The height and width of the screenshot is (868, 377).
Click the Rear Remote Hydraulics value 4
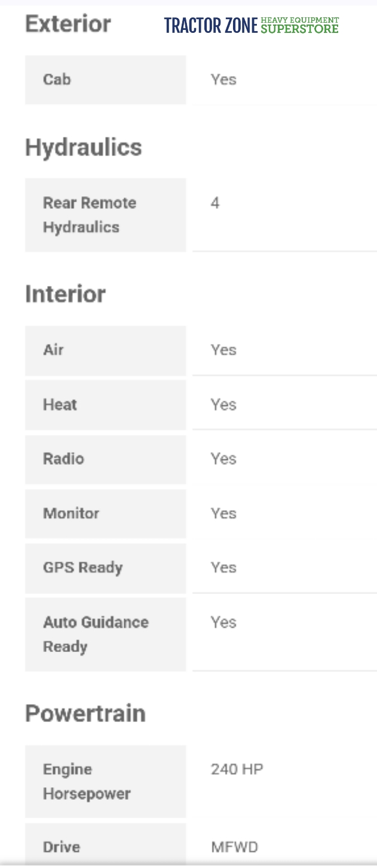point(215,203)
